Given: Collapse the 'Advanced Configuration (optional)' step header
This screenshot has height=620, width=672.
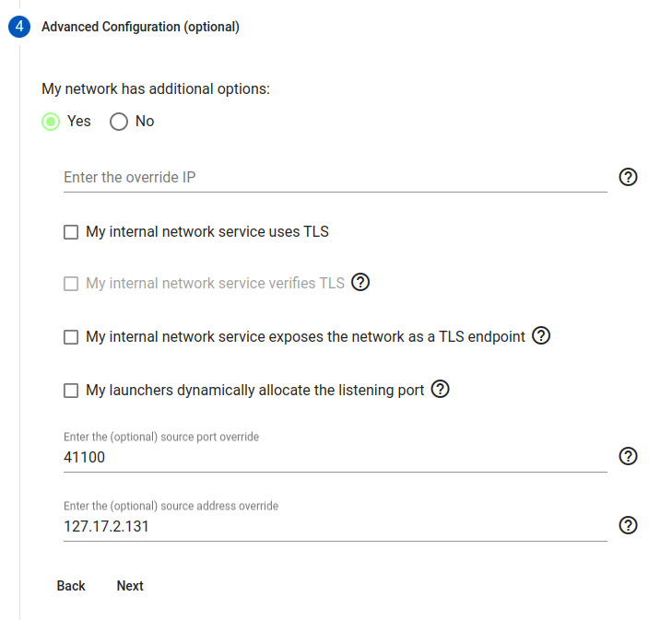Looking at the screenshot, I should (140, 27).
